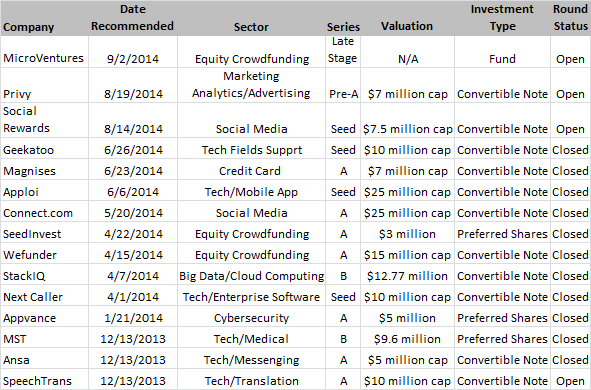Click the Tech/Mobile App sector cell
Viewport: 591px width, 390px height.
251,191
